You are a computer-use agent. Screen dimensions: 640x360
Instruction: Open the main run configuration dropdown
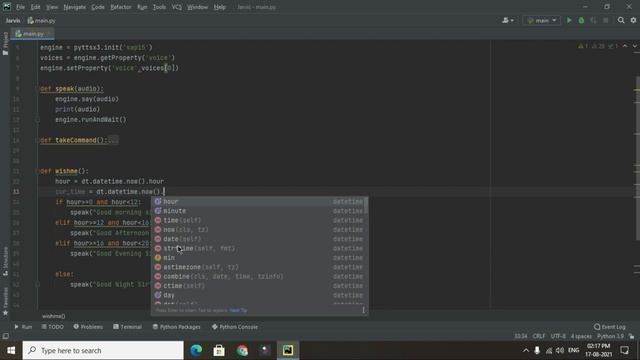(542, 20)
